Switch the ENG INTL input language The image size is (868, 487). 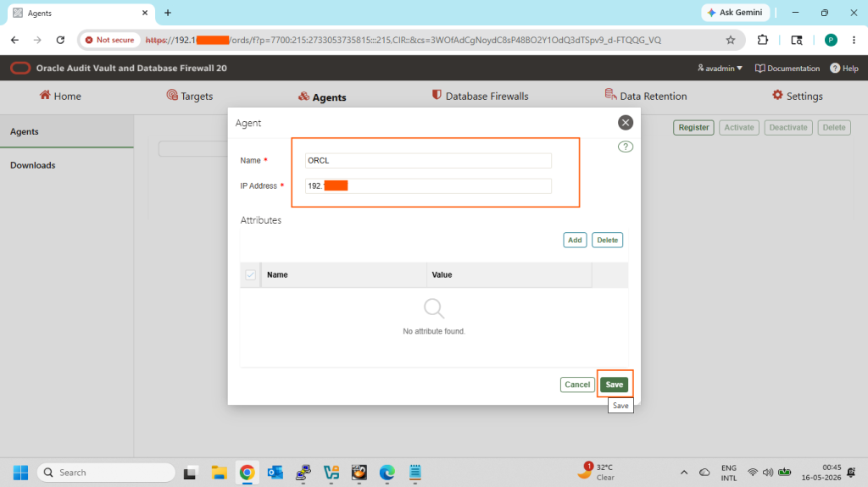coord(729,473)
